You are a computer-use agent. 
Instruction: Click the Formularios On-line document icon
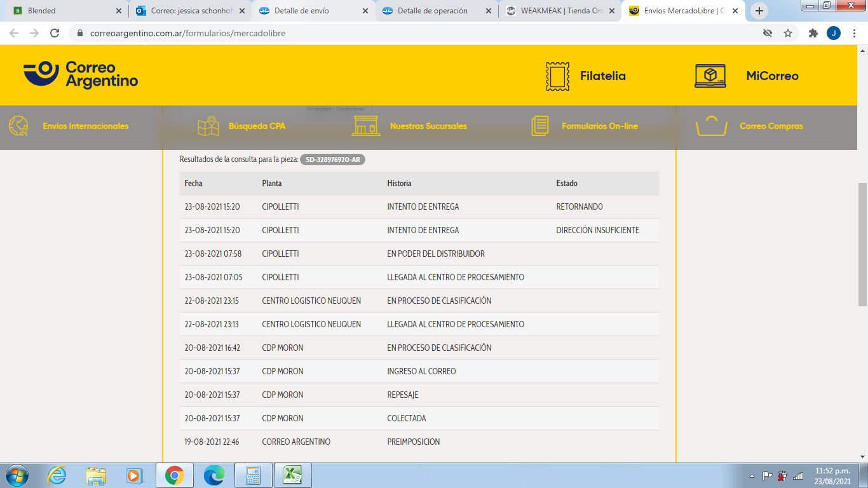(539, 126)
